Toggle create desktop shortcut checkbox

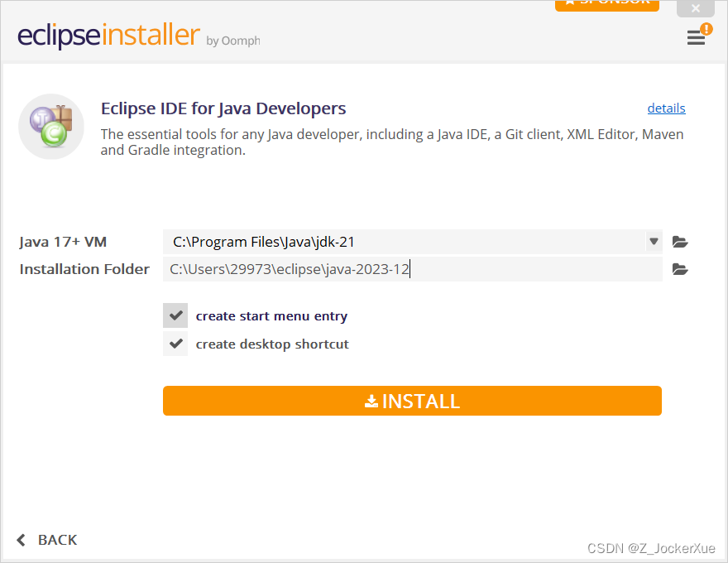(175, 344)
